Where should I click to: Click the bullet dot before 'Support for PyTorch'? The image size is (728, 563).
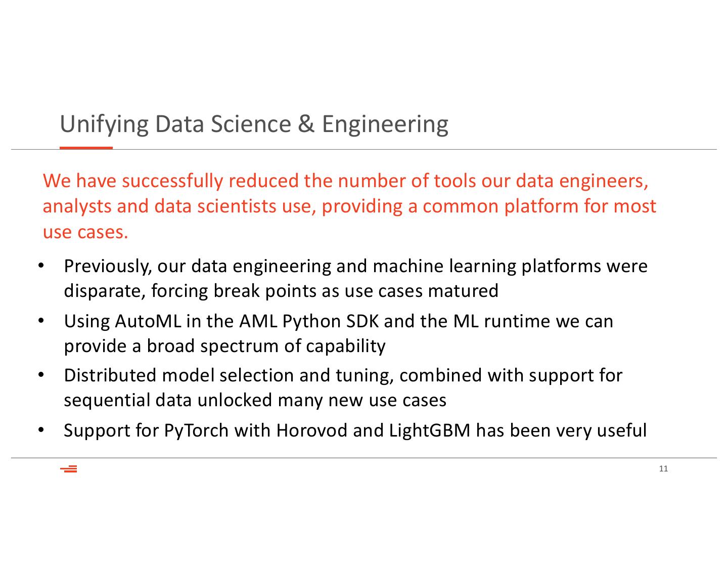[41, 430]
